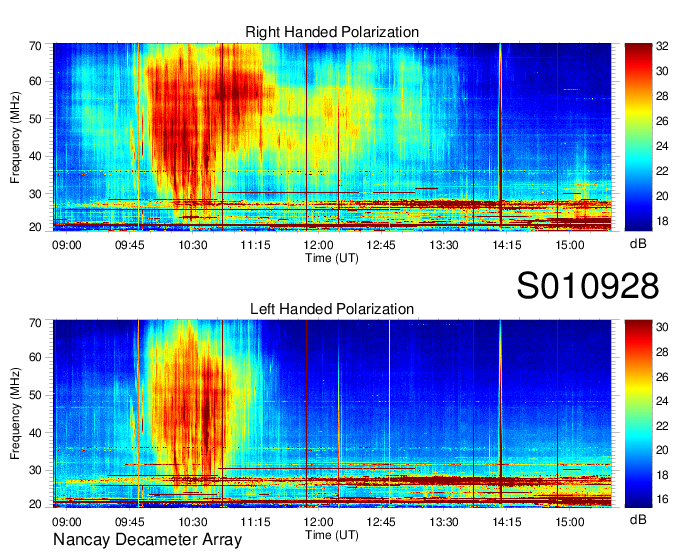This screenshot has height=552, width=680.
Task: Click "Time (UT)" label under the Right Handed plot
Action: click(332, 258)
